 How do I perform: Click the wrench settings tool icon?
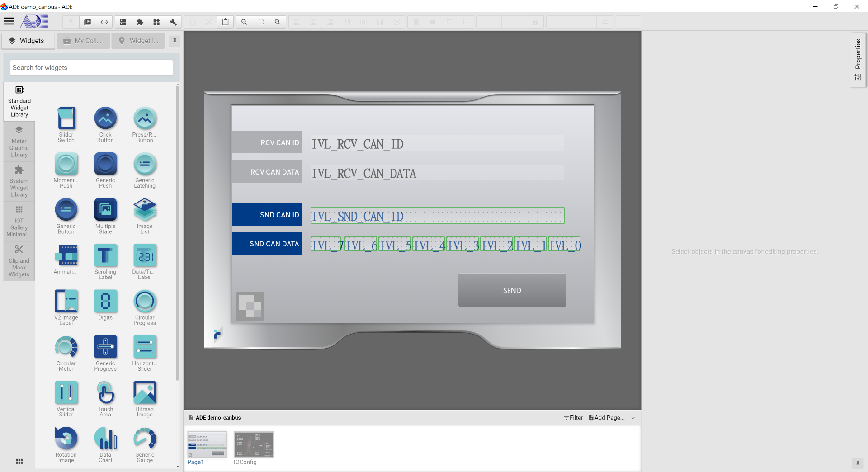(x=173, y=22)
